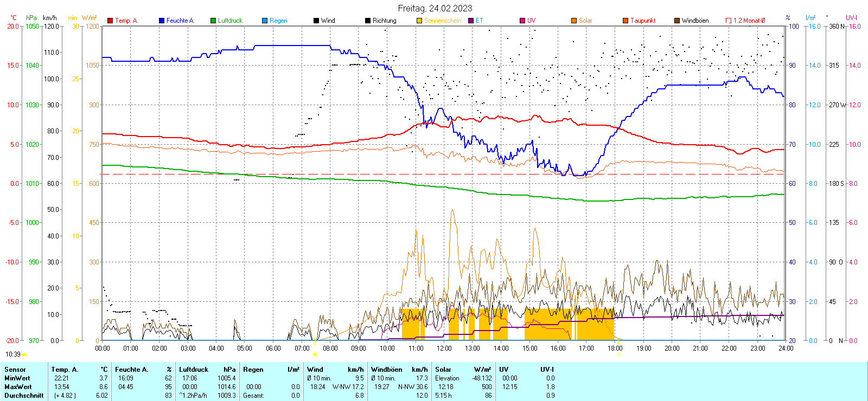This screenshot has width=868, height=401.
Task: Select the light blue Regen legend marker
Action: [x=265, y=21]
